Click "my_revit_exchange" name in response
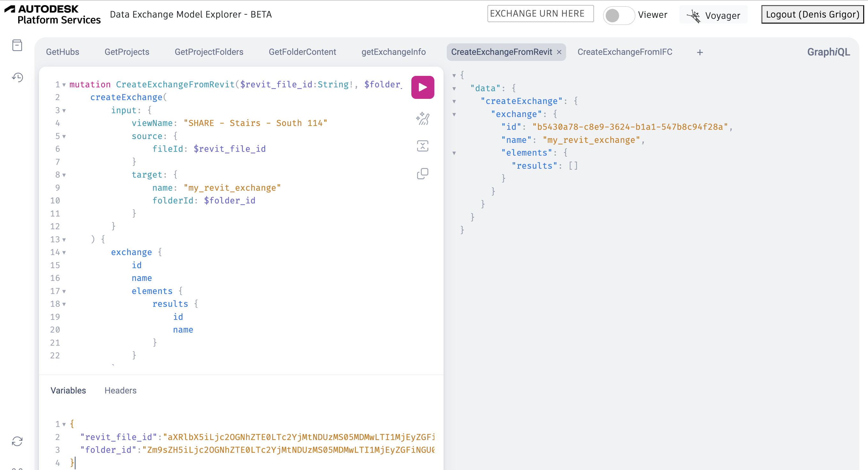The width and height of the screenshot is (868, 470). (x=591, y=140)
